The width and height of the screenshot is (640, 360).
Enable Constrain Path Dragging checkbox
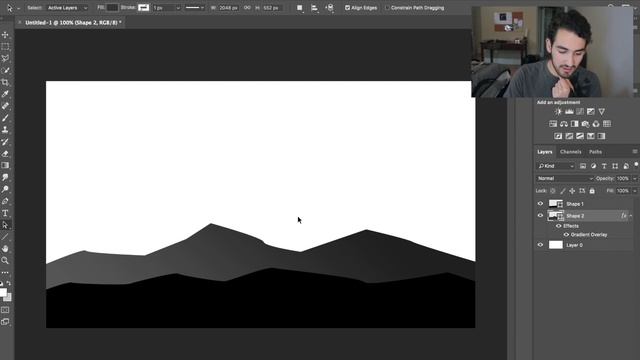(x=387, y=8)
